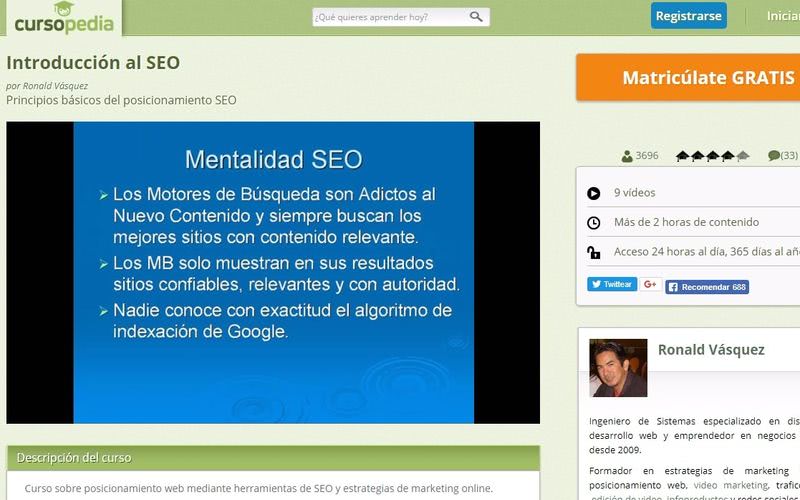800x500 pixels.
Task: Click Facebook Recomendar button
Action: coord(707,287)
